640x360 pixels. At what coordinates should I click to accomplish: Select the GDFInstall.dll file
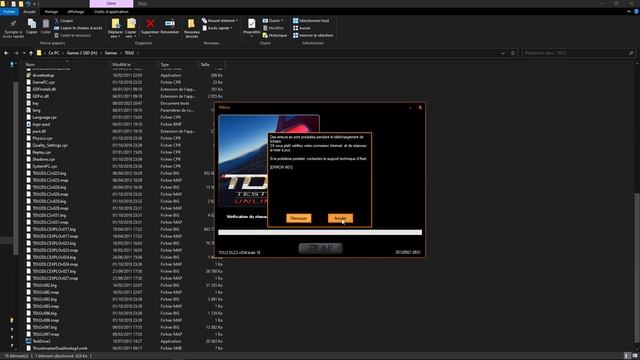coord(44,89)
